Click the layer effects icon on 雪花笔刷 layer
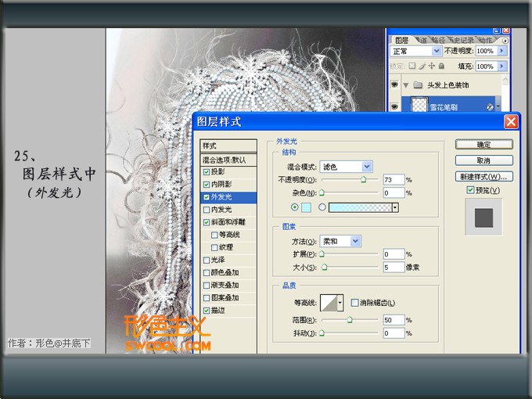Viewport: 532px width, 399px height. [490, 107]
